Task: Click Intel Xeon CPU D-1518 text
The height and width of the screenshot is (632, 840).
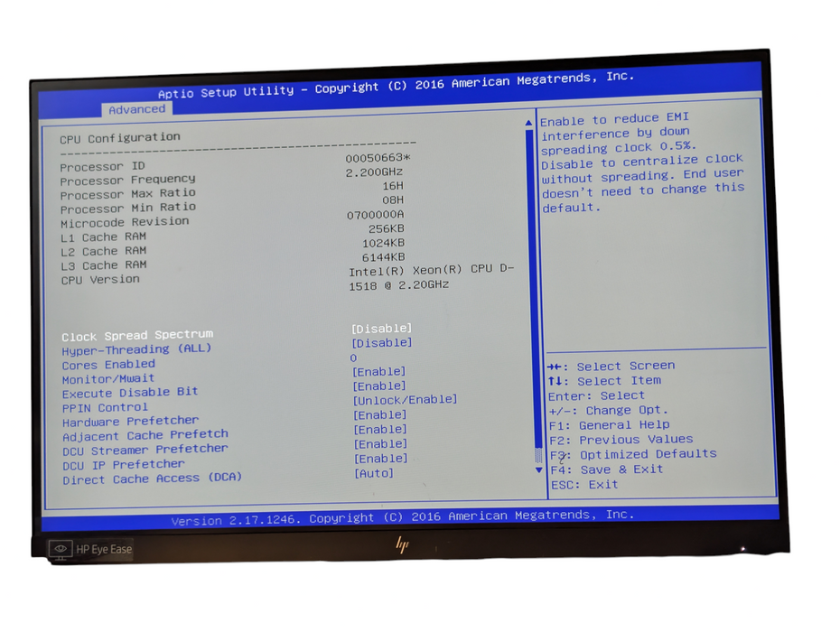Action: coord(431,277)
